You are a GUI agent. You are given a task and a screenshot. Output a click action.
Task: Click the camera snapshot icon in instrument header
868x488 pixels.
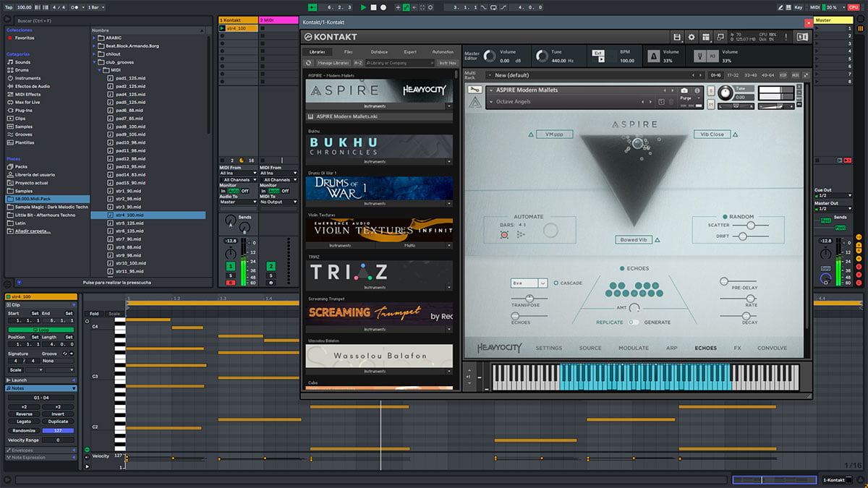click(684, 90)
